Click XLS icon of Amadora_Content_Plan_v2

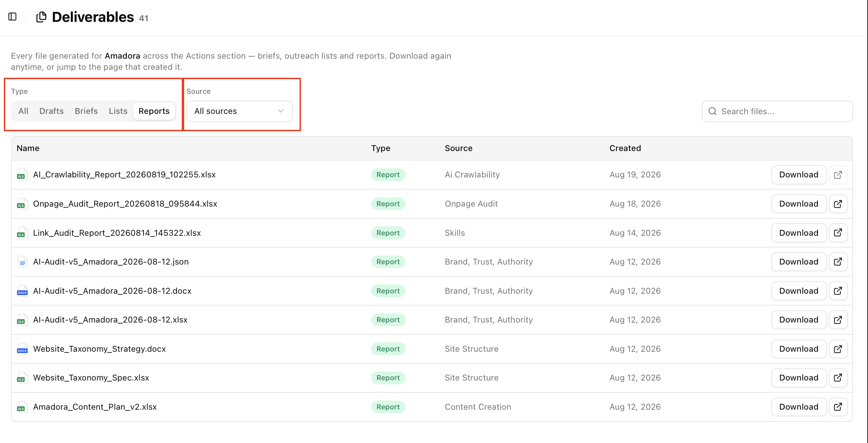[22, 407]
